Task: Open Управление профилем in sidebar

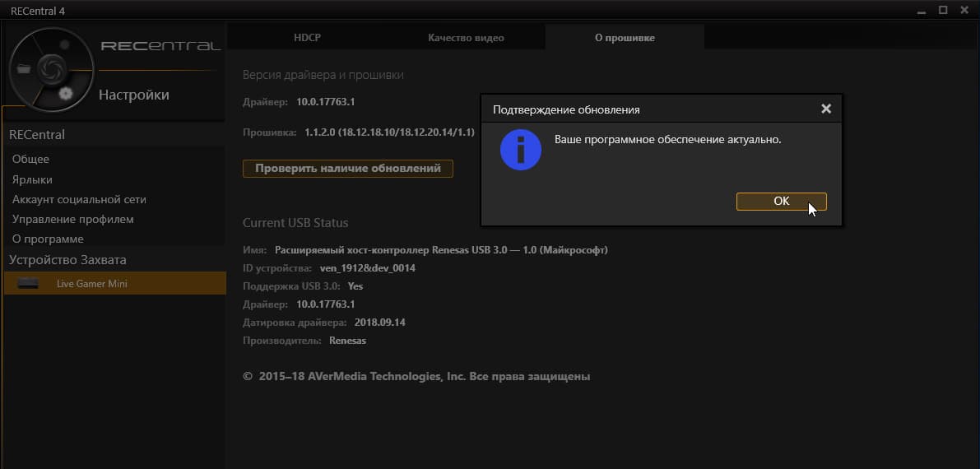Action: [73, 220]
